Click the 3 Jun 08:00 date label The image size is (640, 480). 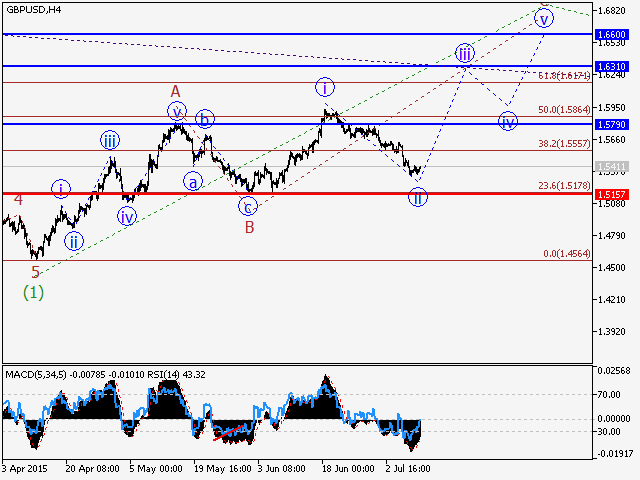tap(282, 468)
